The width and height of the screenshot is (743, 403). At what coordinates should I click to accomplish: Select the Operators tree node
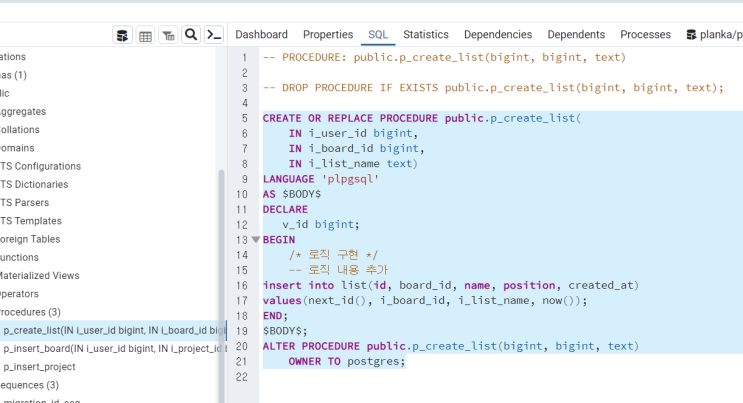click(x=19, y=294)
